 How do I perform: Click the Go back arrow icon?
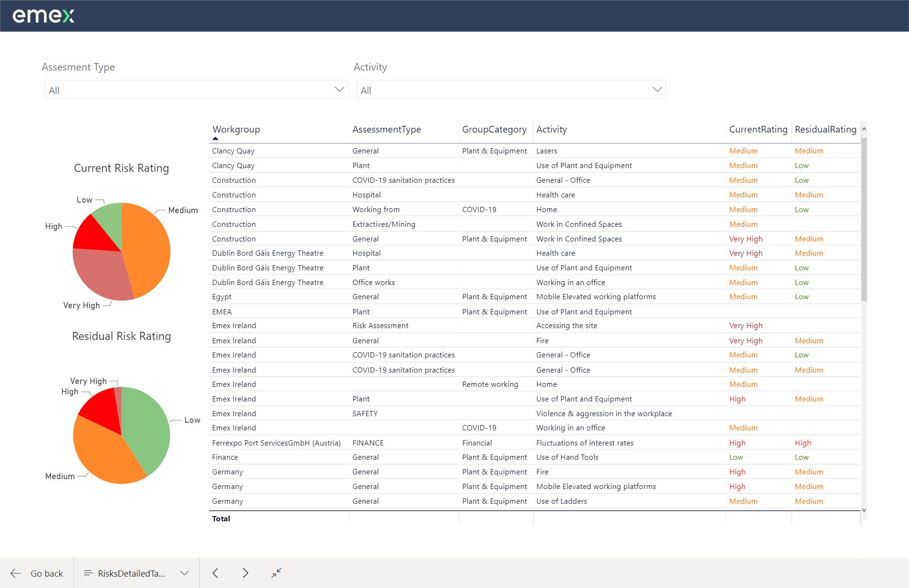pos(15,573)
